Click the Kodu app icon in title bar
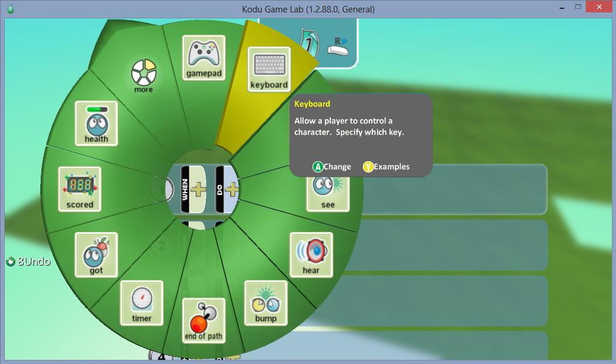The width and height of the screenshot is (616, 364). 11,9
